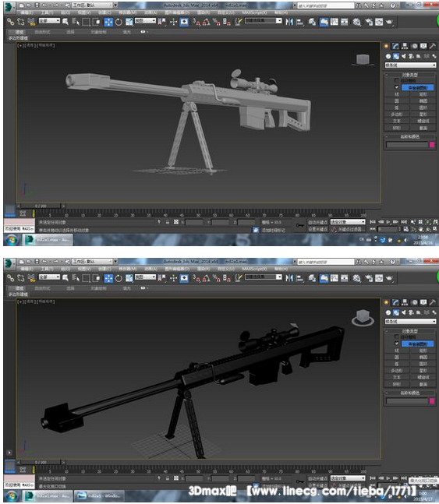
Task: Toggle Start New Shape checkbox in upper screenshot
Action: click(x=397, y=87)
